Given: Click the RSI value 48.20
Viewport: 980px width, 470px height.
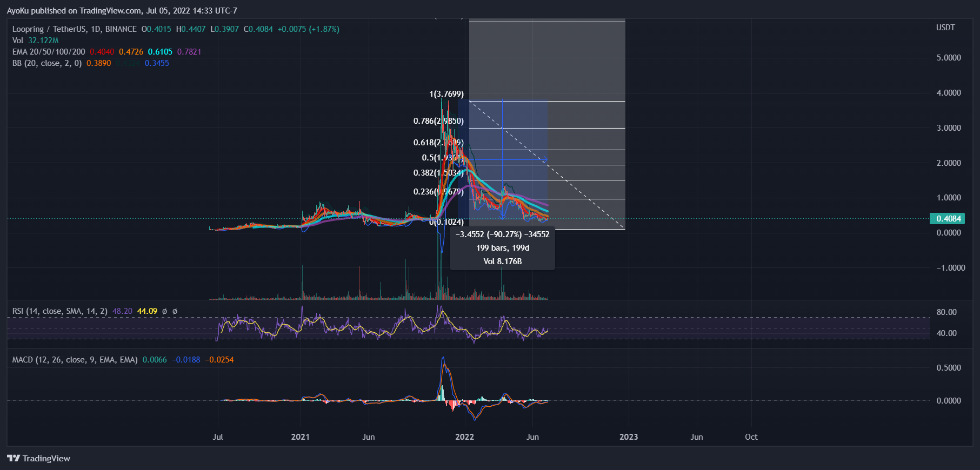Looking at the screenshot, I should tap(122, 311).
